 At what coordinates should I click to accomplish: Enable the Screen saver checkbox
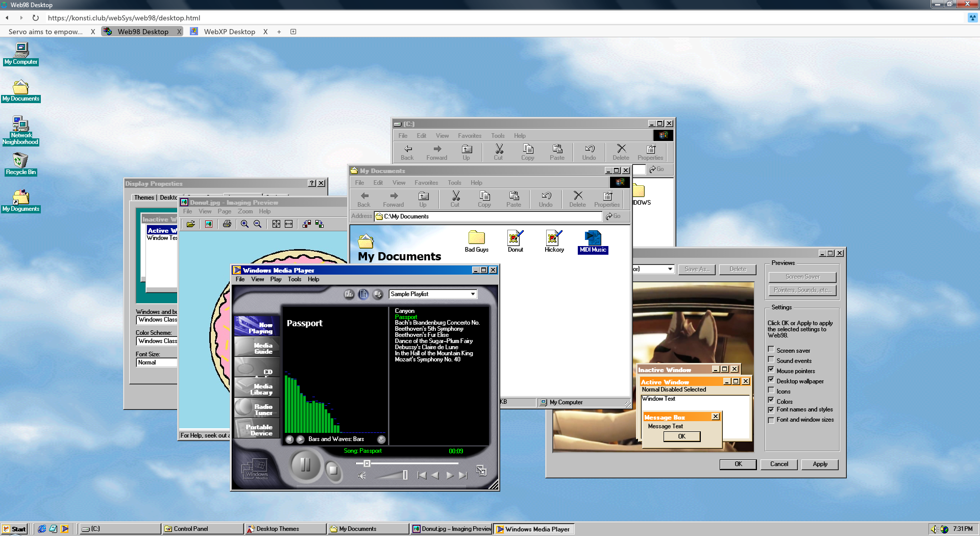click(x=771, y=350)
